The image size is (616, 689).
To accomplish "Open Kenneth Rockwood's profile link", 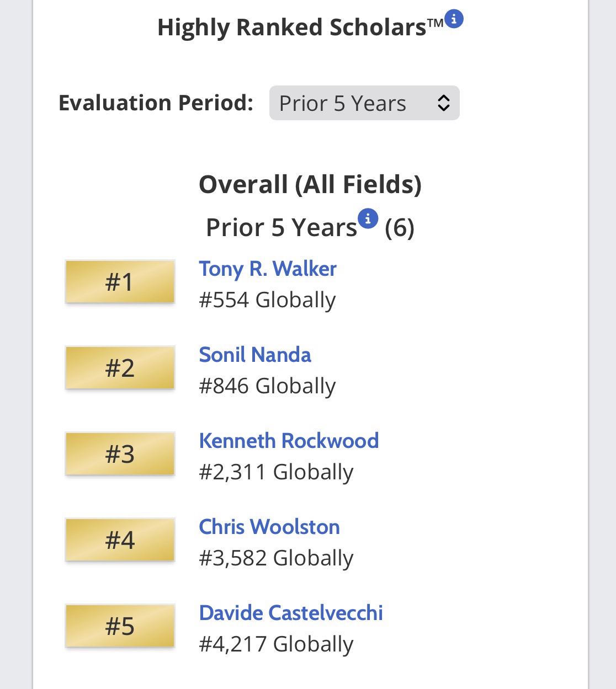I will (289, 441).
